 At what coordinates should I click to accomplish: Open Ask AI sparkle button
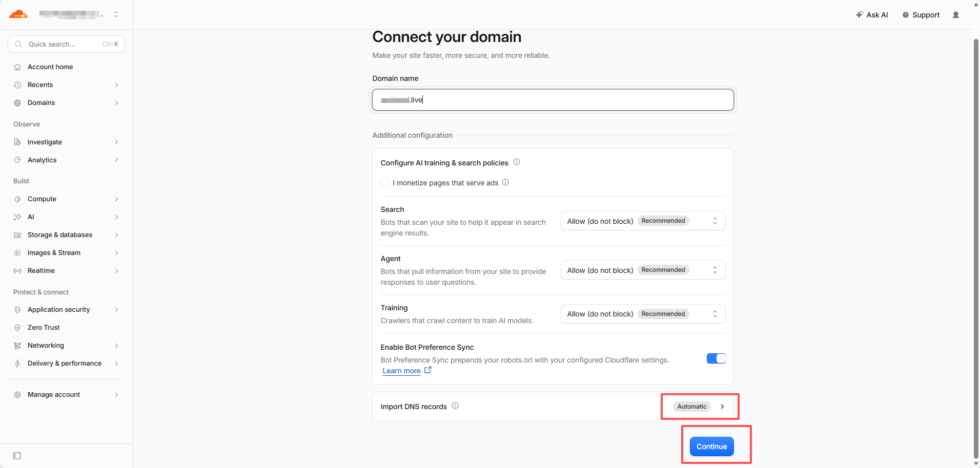872,15
